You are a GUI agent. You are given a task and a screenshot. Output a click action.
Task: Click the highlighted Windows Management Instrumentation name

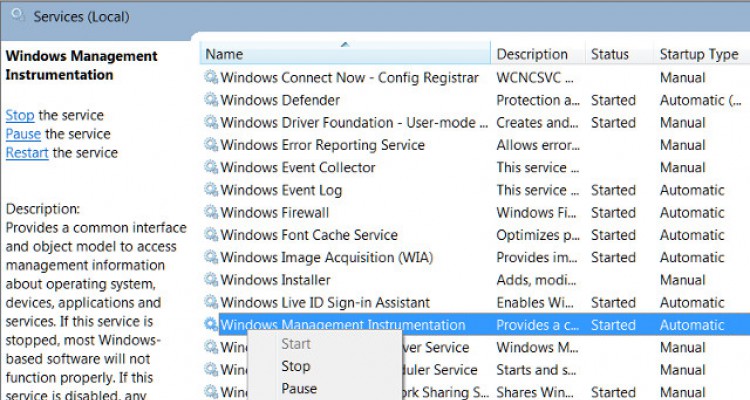[x=342, y=325]
